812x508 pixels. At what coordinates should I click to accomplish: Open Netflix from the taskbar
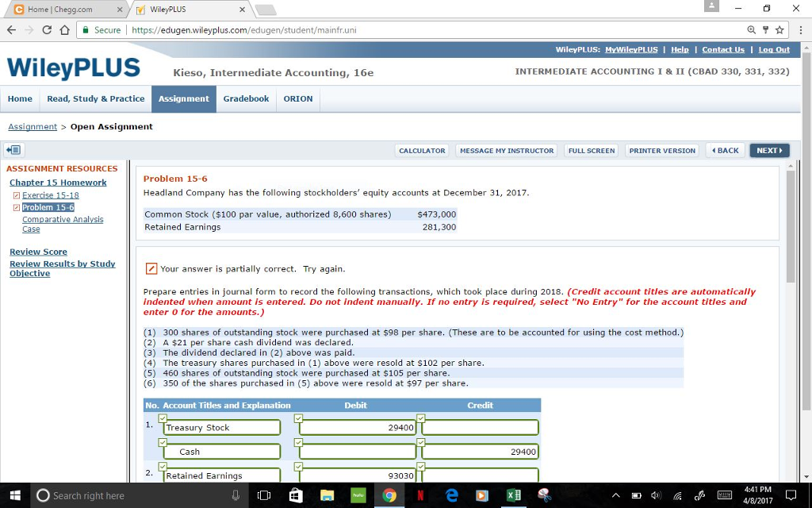pos(420,495)
